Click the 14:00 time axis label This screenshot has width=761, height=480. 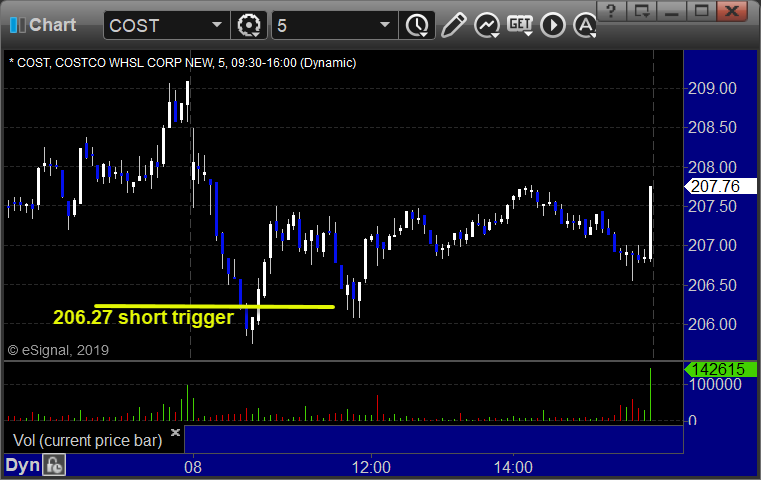coord(513,467)
